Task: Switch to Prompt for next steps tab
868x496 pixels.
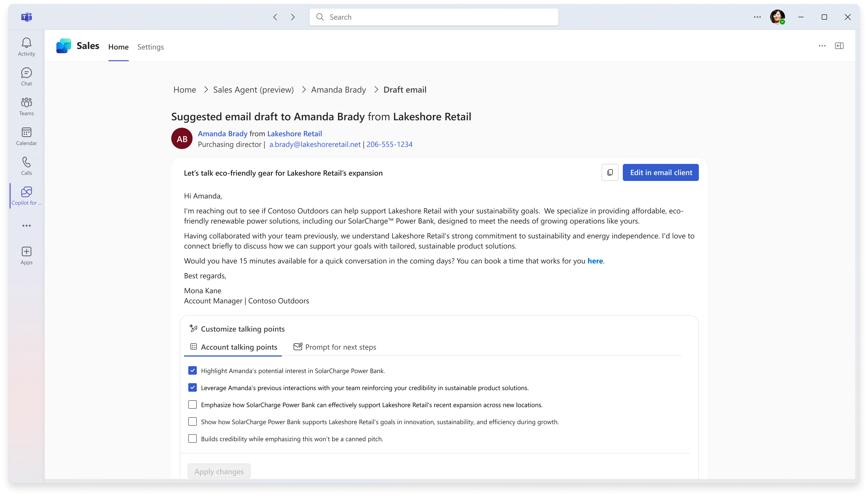Action: (335, 347)
